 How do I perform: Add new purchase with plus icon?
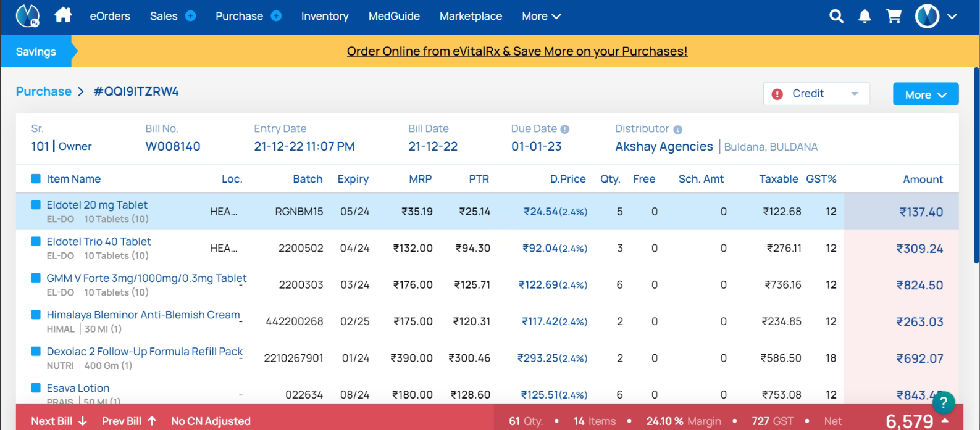tap(276, 16)
